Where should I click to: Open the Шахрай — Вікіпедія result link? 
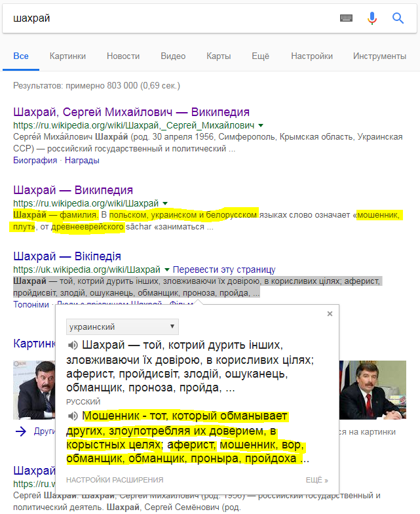coord(67,256)
